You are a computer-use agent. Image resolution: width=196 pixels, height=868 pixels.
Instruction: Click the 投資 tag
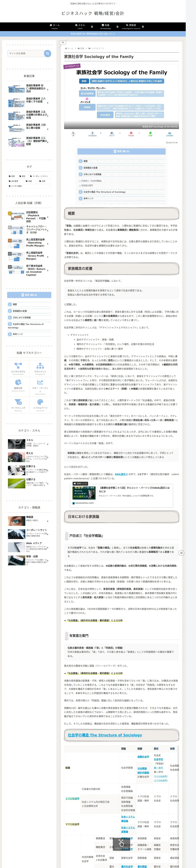12,176
